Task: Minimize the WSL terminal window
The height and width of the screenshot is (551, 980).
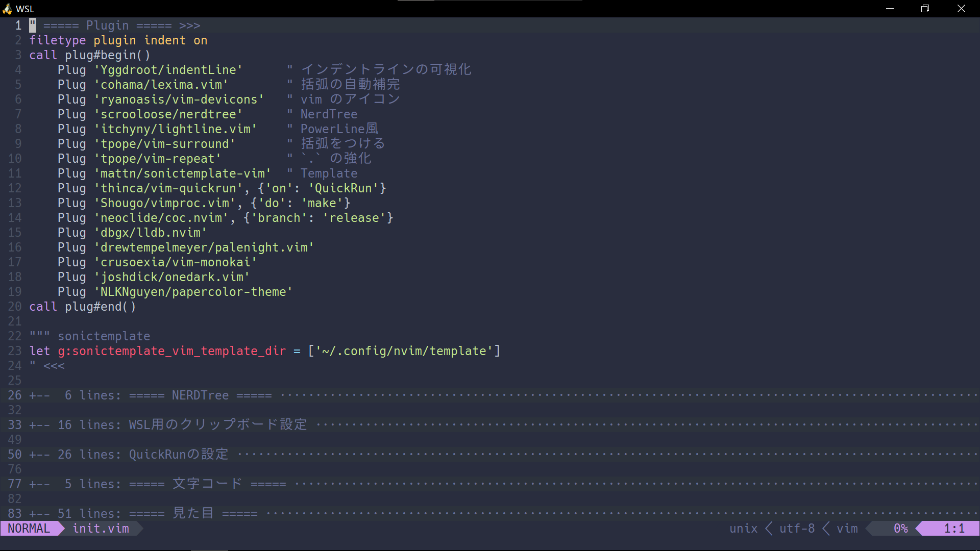Action: point(890,9)
